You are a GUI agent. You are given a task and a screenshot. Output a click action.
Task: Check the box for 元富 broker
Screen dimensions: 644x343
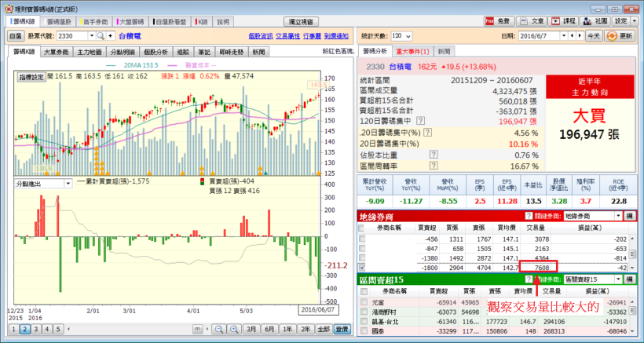pyautogui.click(x=364, y=302)
